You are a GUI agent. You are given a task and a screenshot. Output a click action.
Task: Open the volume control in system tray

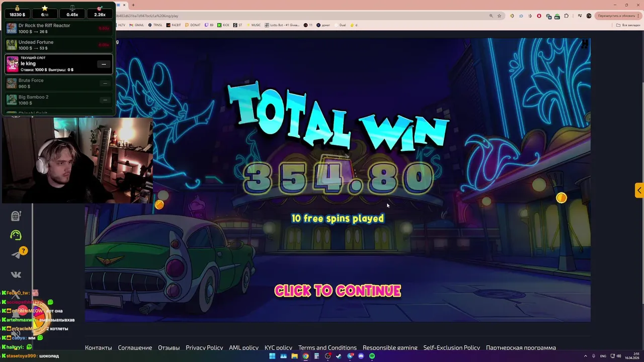coord(619,356)
